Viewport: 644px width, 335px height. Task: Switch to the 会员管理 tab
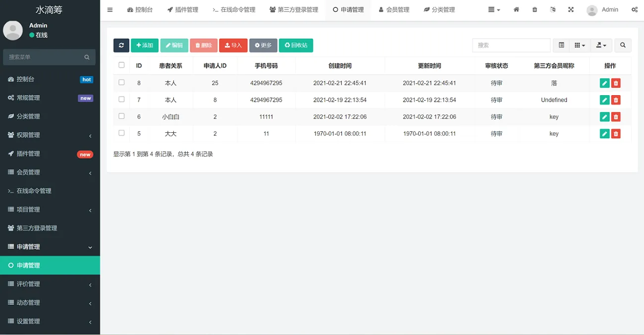pyautogui.click(x=394, y=10)
